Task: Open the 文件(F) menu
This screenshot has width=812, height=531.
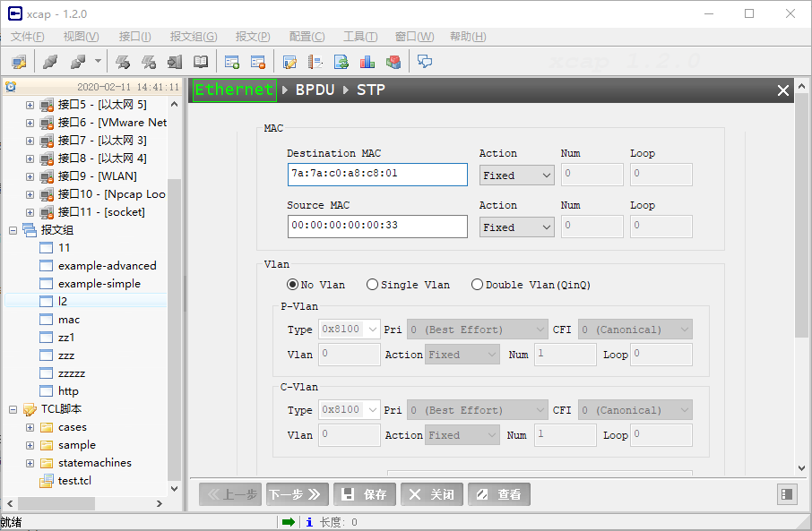Action: pos(28,37)
